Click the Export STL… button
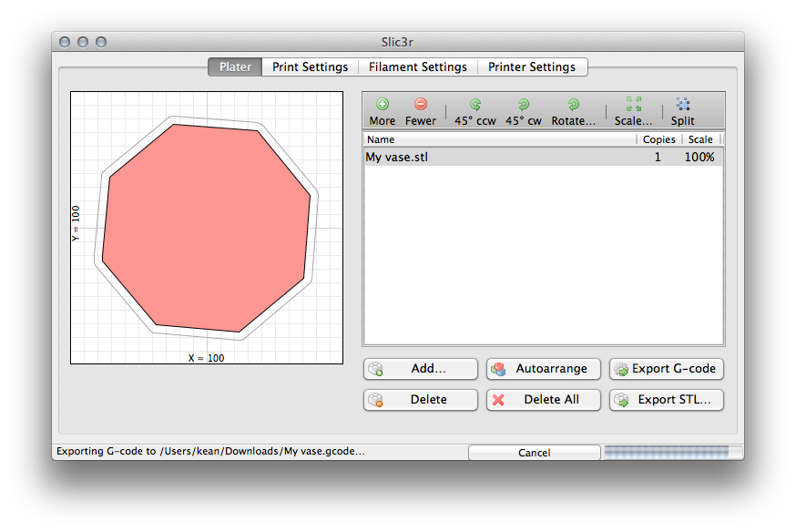Screen dimensions: 796x532 pyautogui.click(x=667, y=399)
